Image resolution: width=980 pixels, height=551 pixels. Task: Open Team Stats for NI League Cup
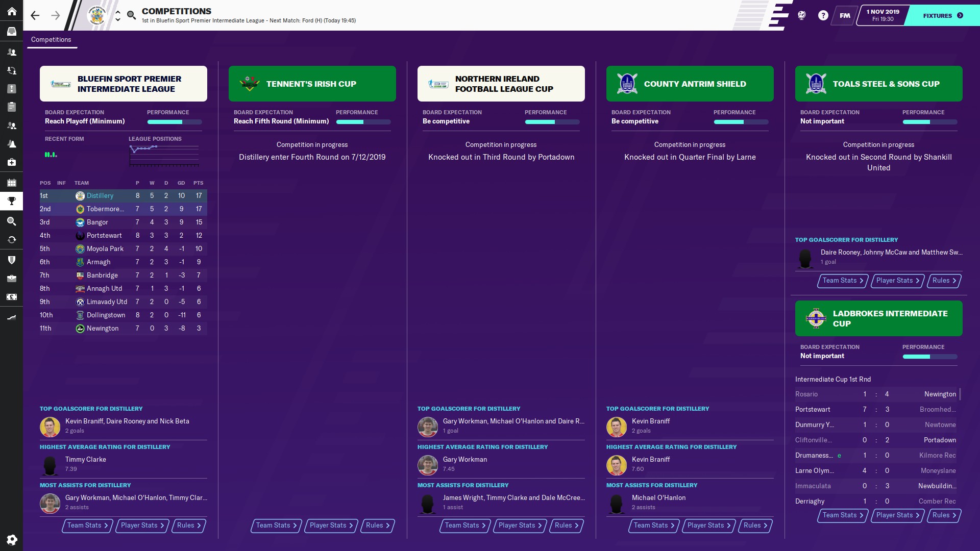(x=465, y=525)
